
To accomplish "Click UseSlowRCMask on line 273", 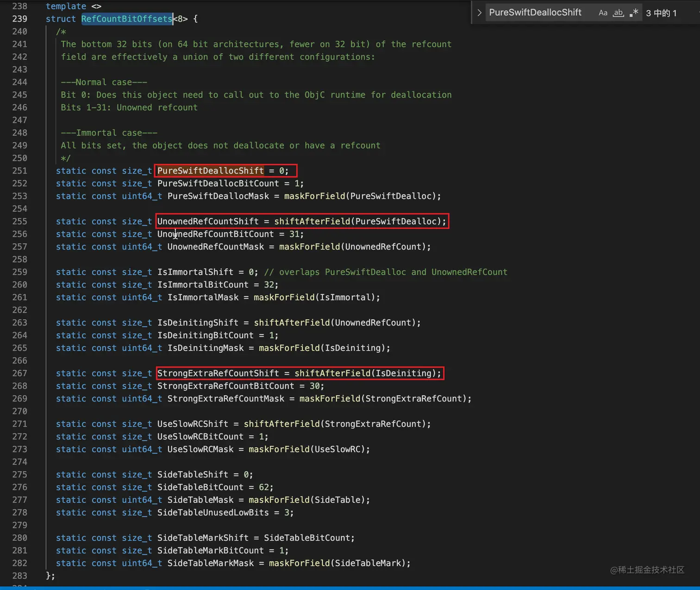I will point(200,449).
